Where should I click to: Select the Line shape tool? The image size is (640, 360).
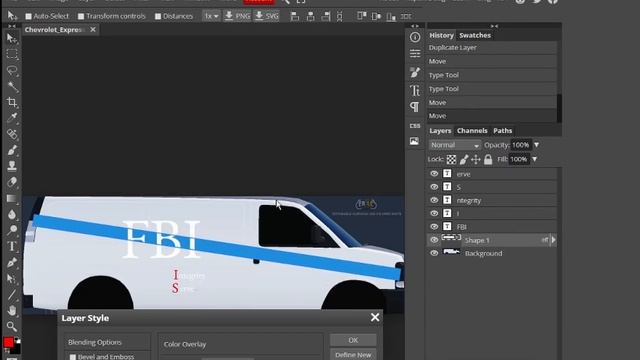coord(12,295)
